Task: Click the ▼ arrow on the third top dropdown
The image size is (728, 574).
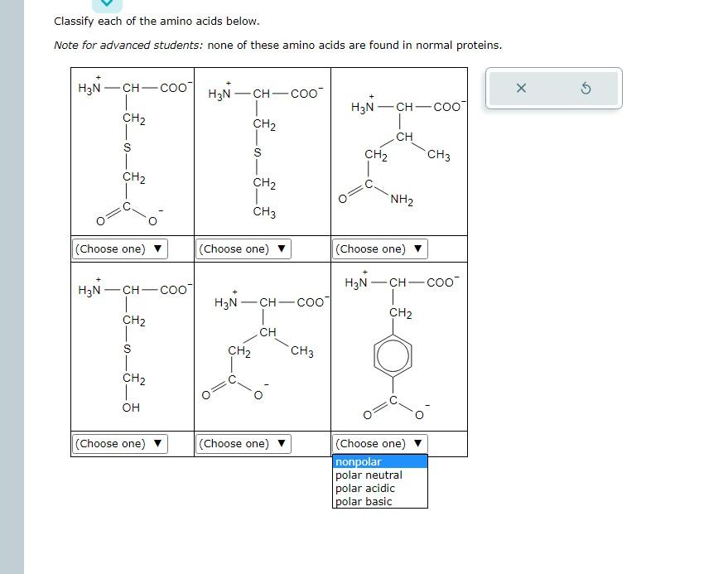Action: (418, 248)
